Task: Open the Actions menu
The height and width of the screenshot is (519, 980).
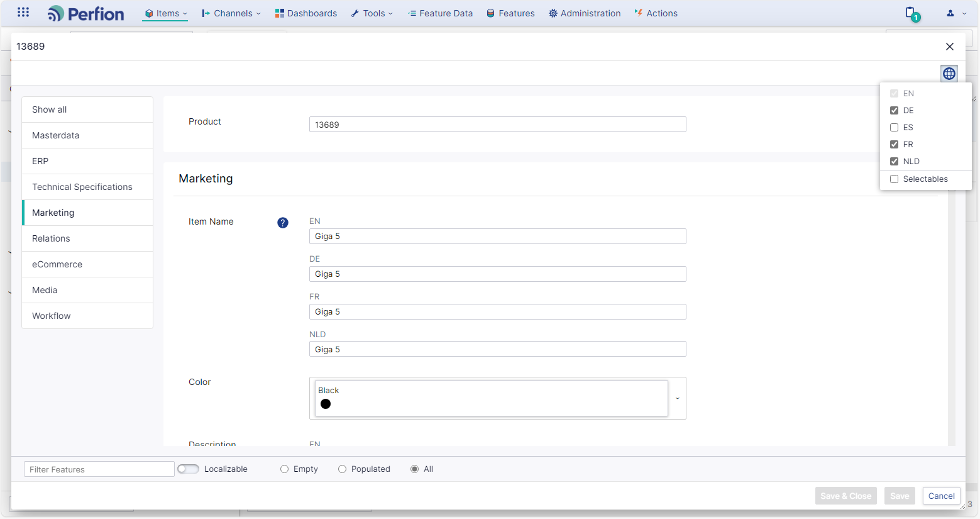Action: coord(656,13)
